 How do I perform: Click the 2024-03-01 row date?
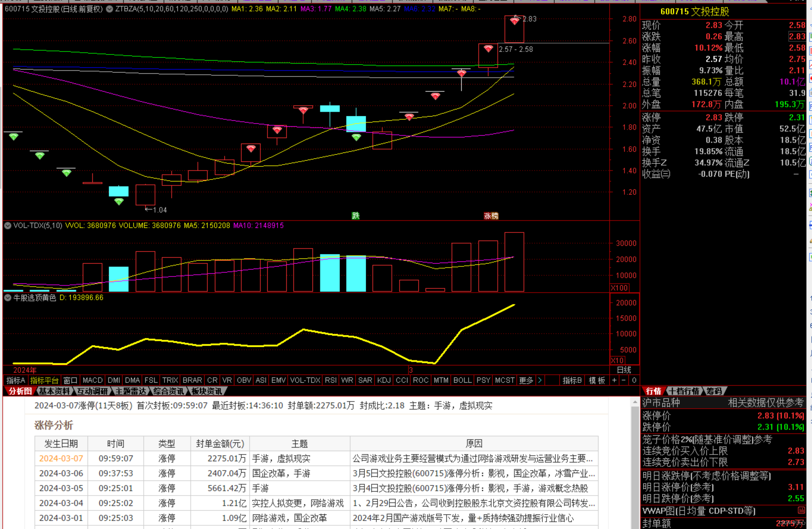coord(61,518)
